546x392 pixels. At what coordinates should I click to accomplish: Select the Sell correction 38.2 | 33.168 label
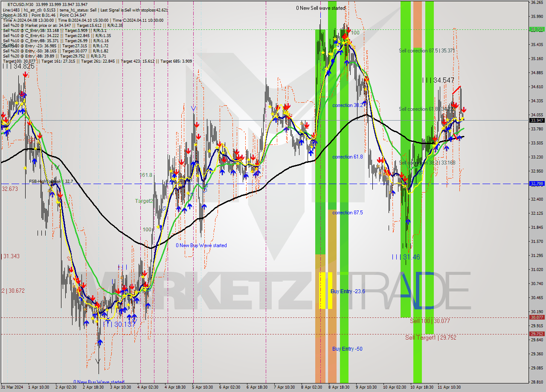point(427,163)
